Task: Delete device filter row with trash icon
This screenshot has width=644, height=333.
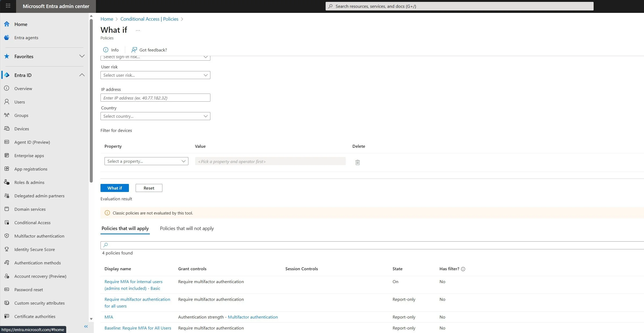Action: [358, 162]
